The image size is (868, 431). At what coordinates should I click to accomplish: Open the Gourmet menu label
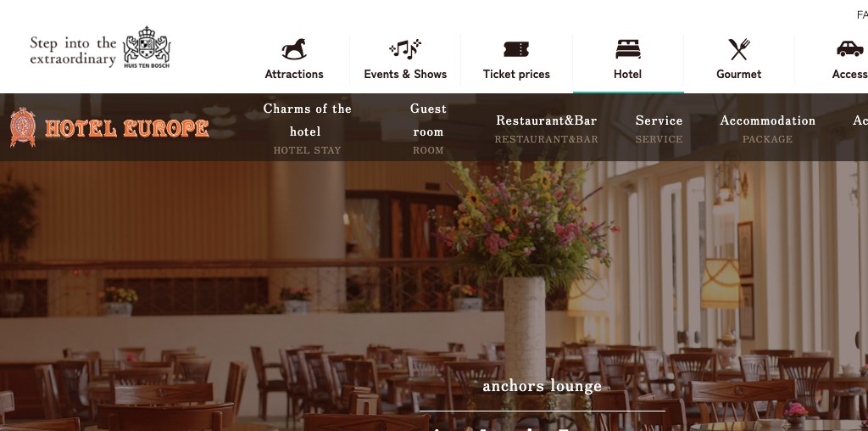click(739, 74)
